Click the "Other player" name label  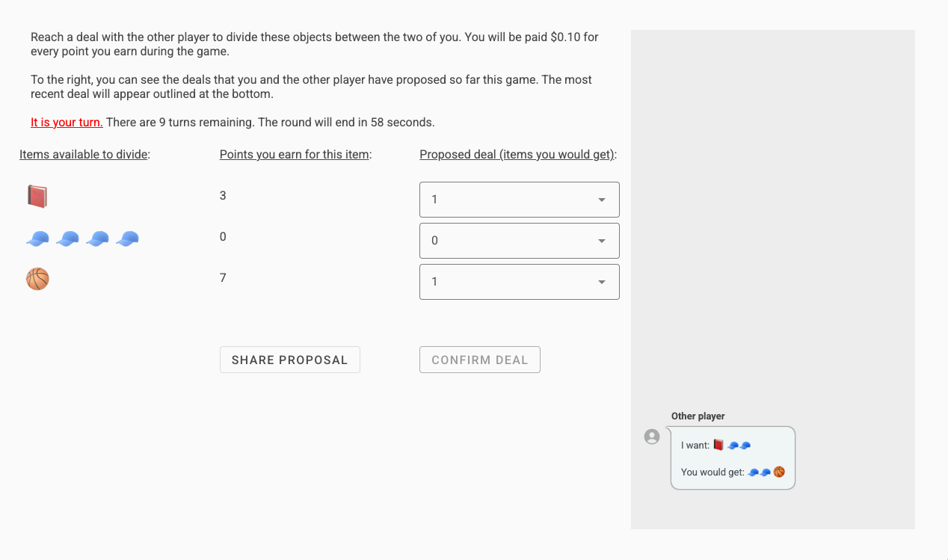[x=698, y=416]
